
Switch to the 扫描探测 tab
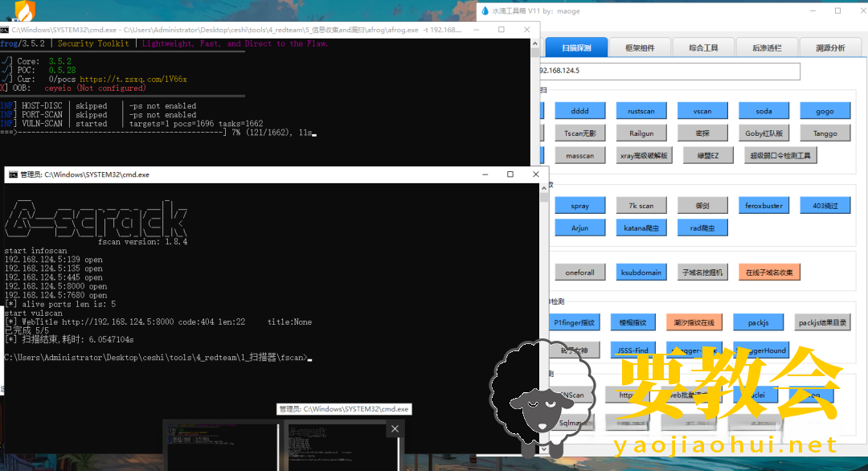point(576,47)
